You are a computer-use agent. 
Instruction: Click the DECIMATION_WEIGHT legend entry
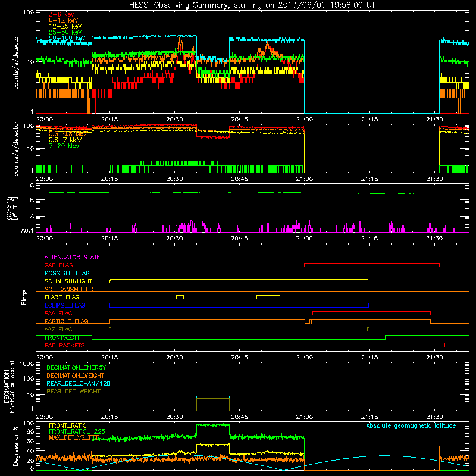click(x=76, y=375)
